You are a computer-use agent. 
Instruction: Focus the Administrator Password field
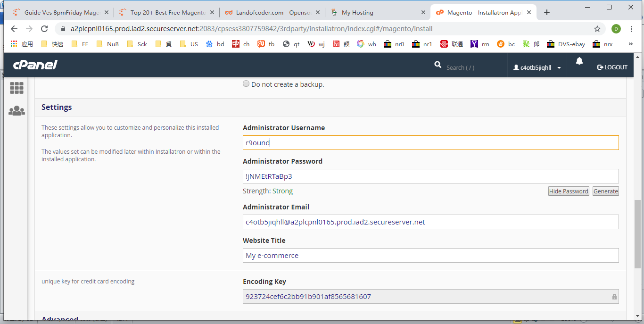(x=430, y=176)
